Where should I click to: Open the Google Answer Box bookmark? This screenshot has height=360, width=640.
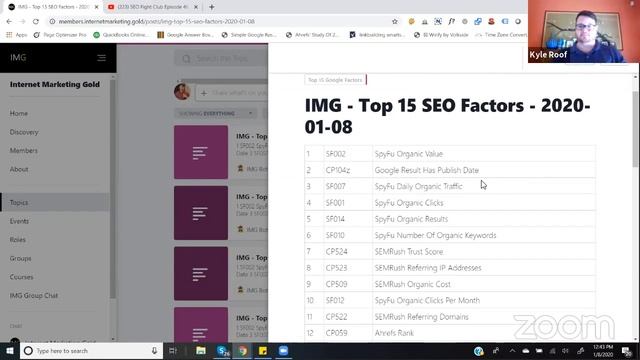pos(186,35)
